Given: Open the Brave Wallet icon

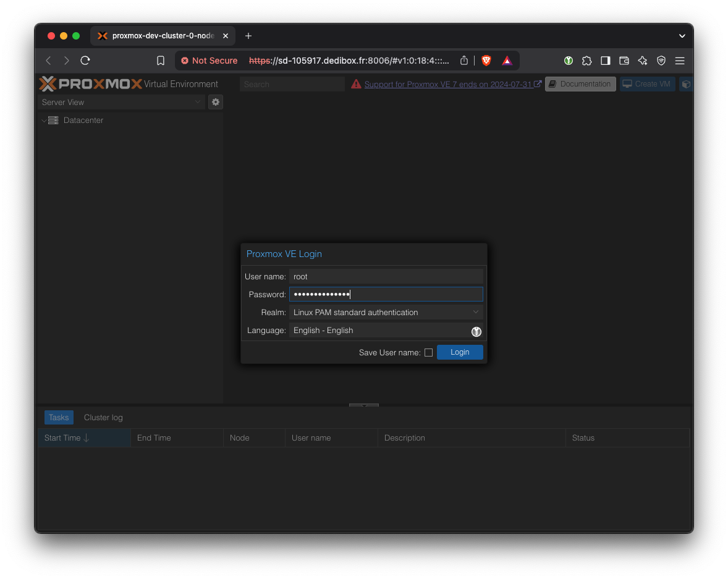Looking at the screenshot, I should point(624,61).
